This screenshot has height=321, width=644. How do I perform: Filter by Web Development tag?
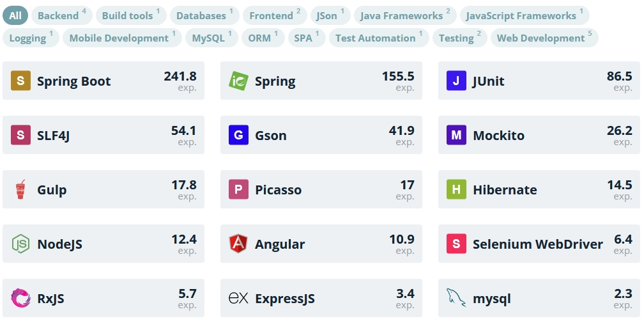544,38
